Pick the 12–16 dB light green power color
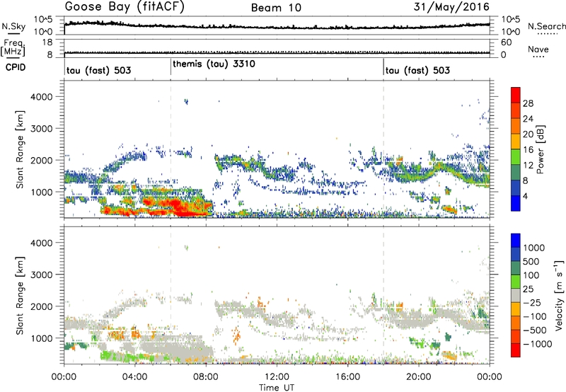 pos(516,157)
